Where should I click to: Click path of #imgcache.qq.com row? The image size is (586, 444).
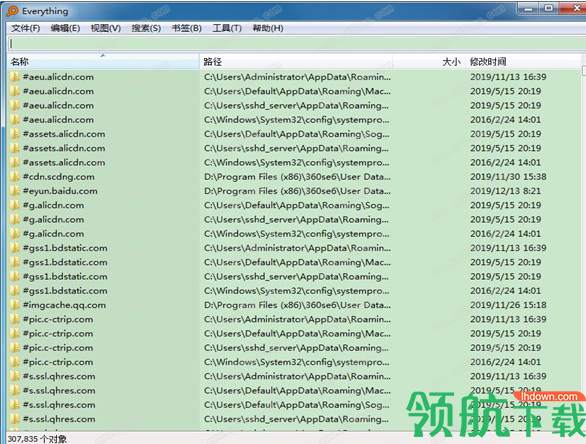point(297,305)
